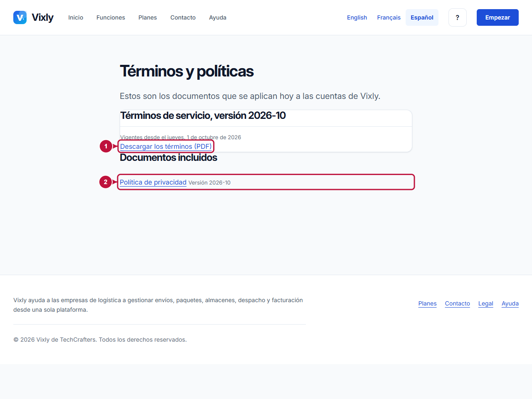Click the 'Documentos incluidos' heading
The height and width of the screenshot is (399, 532).
pyautogui.click(x=168, y=158)
